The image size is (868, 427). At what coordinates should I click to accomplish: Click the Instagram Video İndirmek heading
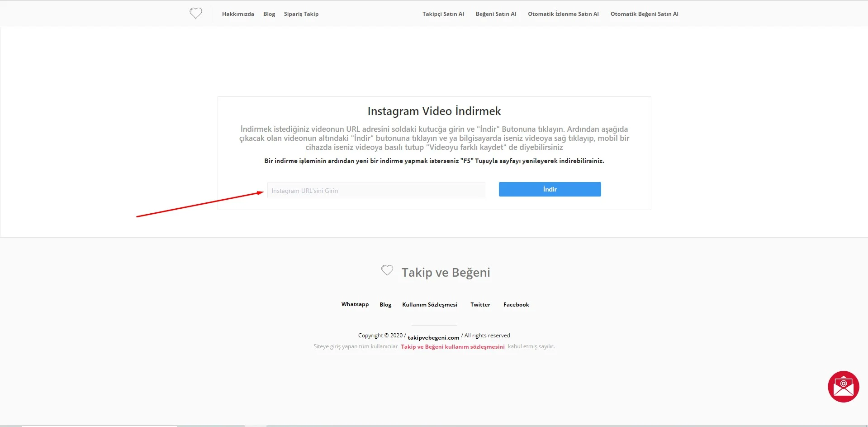click(x=434, y=111)
